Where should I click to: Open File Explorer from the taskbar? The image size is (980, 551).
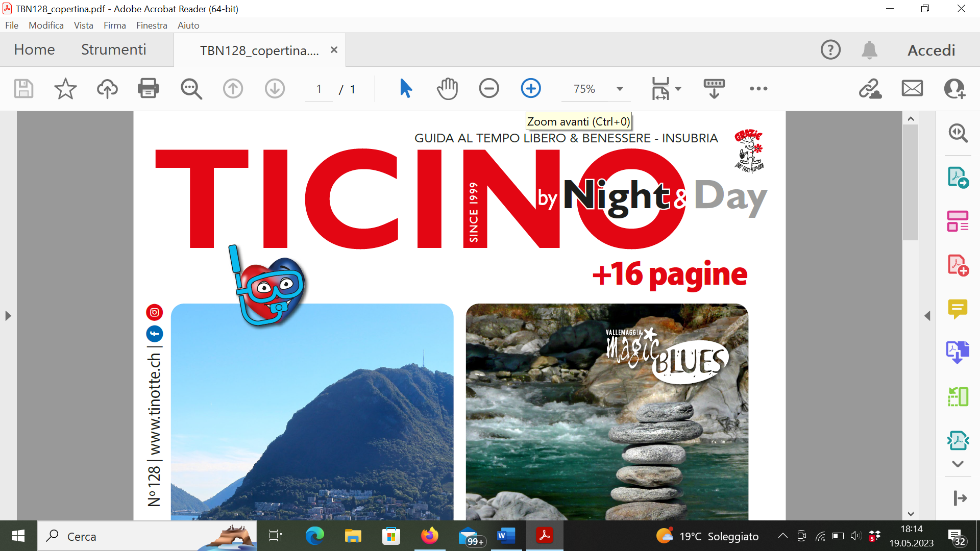coord(353,536)
